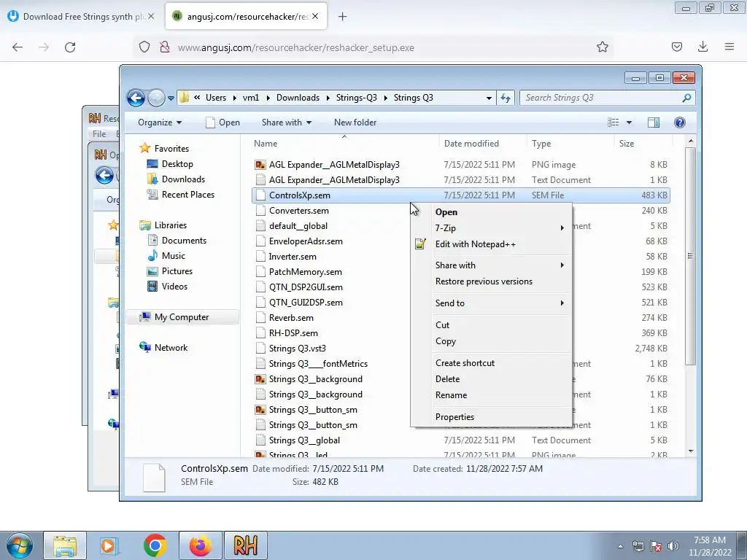Select My Computer in navigation pane
Screen dimensions: 747x560
[182, 317]
